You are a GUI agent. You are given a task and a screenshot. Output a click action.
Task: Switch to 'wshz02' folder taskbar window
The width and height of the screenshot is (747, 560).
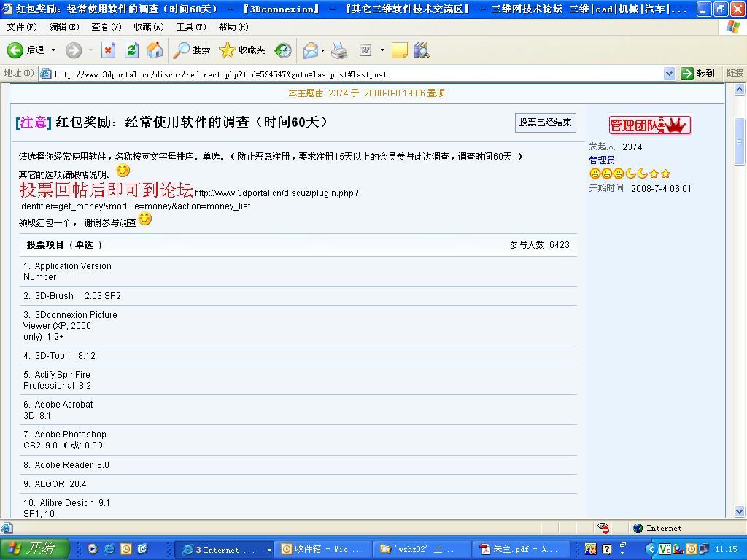pos(421,550)
